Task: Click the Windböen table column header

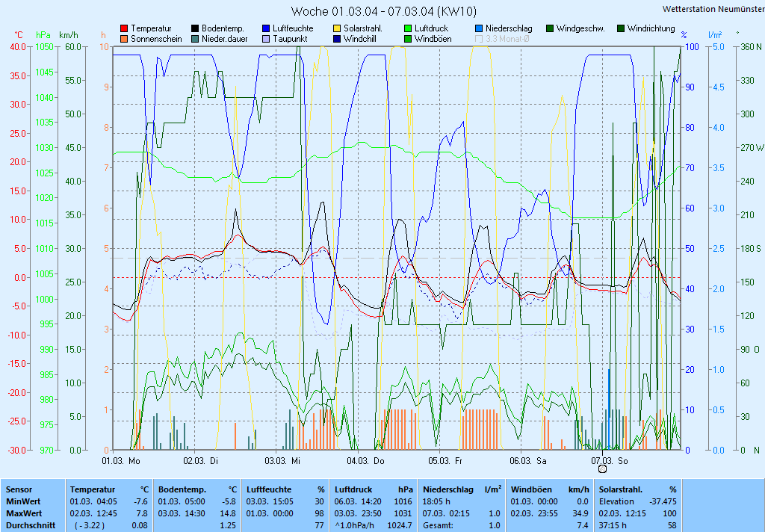Action: point(531,489)
